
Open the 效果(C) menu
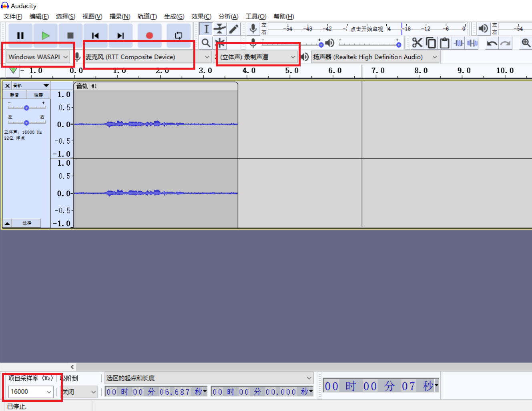click(201, 16)
